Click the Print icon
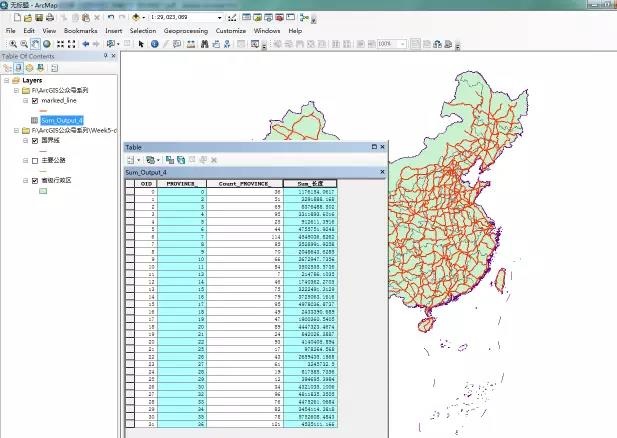 [50, 17]
